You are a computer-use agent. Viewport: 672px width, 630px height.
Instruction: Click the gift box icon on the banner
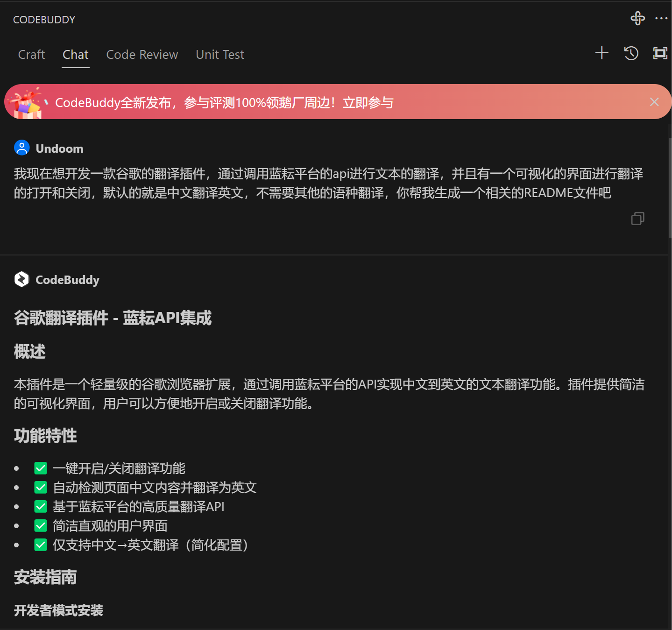click(x=27, y=103)
